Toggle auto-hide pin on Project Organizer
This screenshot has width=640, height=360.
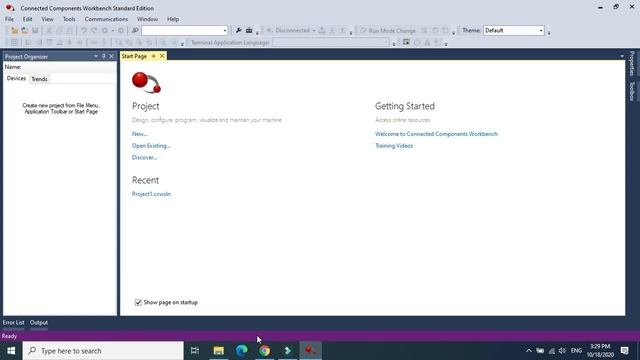click(104, 56)
